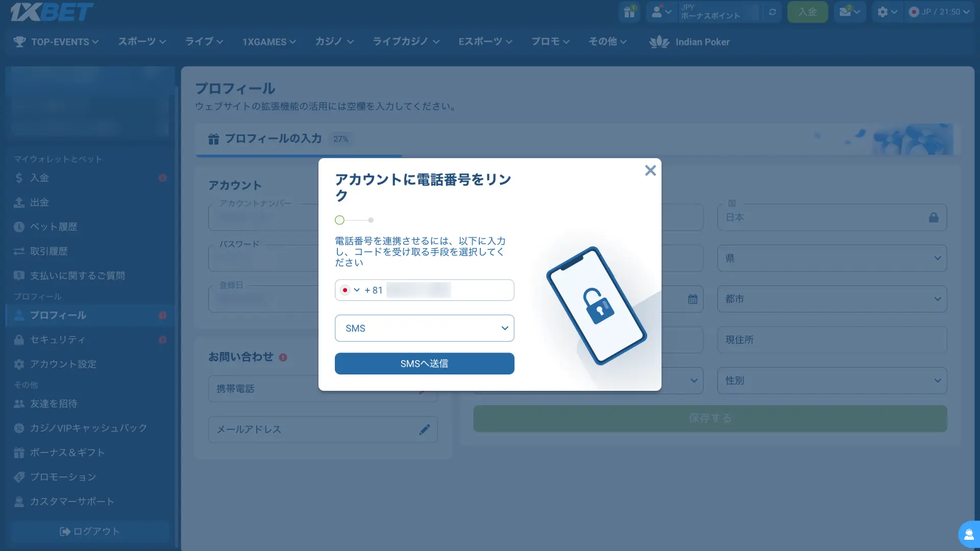Open セキュリティ in the sidebar
The height and width of the screenshot is (551, 980).
click(x=90, y=340)
